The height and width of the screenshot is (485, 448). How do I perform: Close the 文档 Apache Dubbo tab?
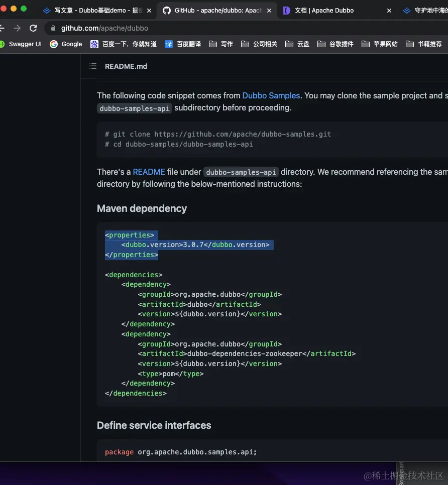pos(389,11)
